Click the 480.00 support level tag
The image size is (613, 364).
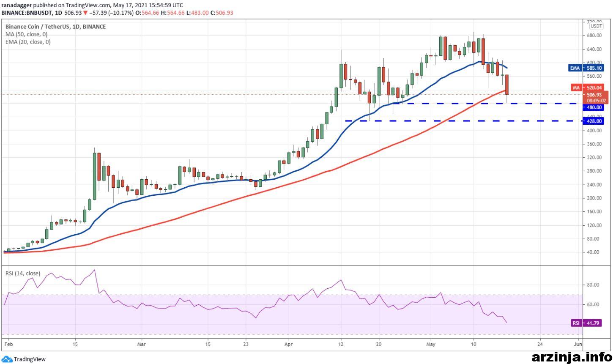(594, 107)
